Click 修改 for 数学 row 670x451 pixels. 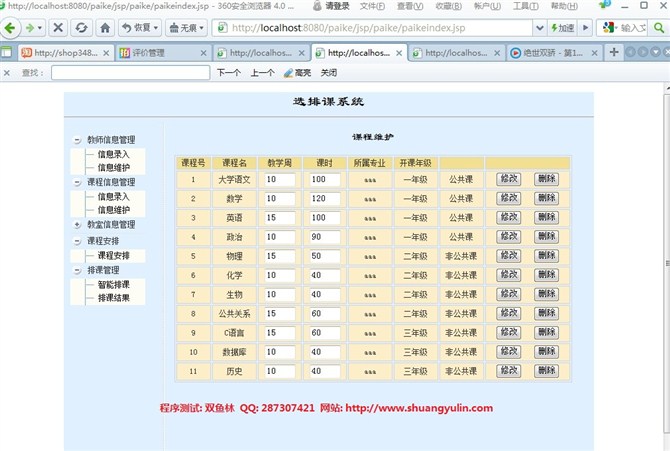[x=508, y=198]
